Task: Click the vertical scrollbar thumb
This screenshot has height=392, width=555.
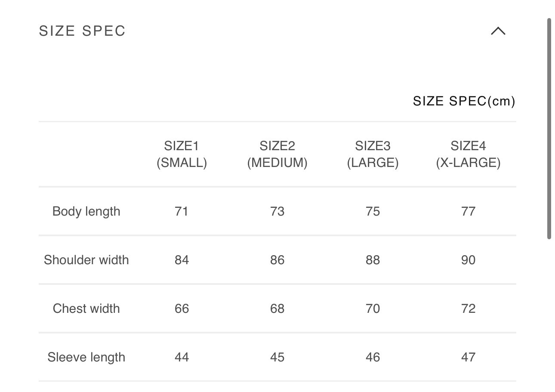Action: tap(549, 129)
